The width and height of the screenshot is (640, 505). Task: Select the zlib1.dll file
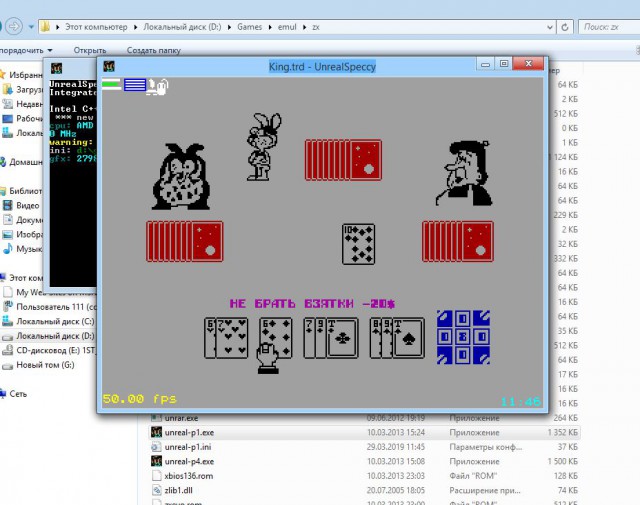(364, 490)
